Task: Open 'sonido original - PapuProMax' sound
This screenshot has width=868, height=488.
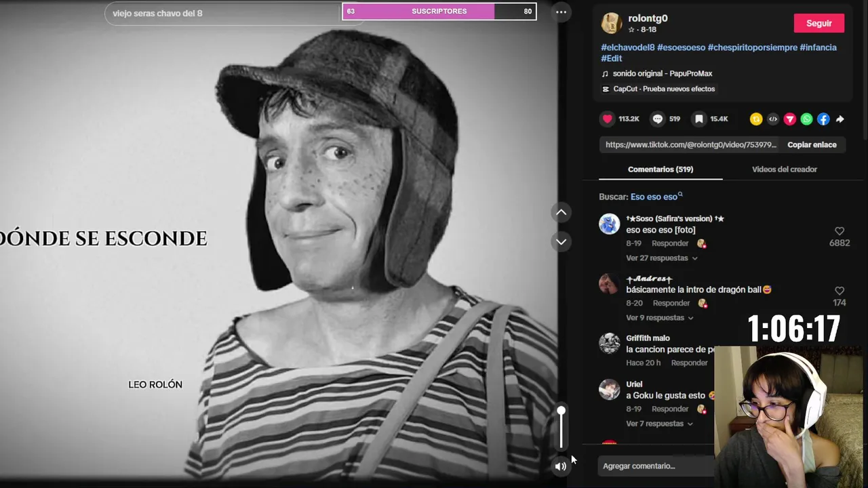Action: pos(663,73)
